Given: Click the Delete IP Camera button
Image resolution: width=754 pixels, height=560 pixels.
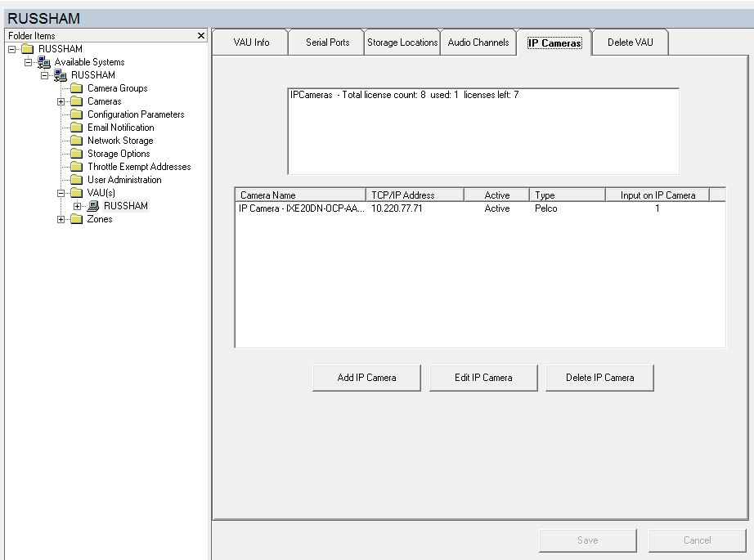Looking at the screenshot, I should coord(599,377).
